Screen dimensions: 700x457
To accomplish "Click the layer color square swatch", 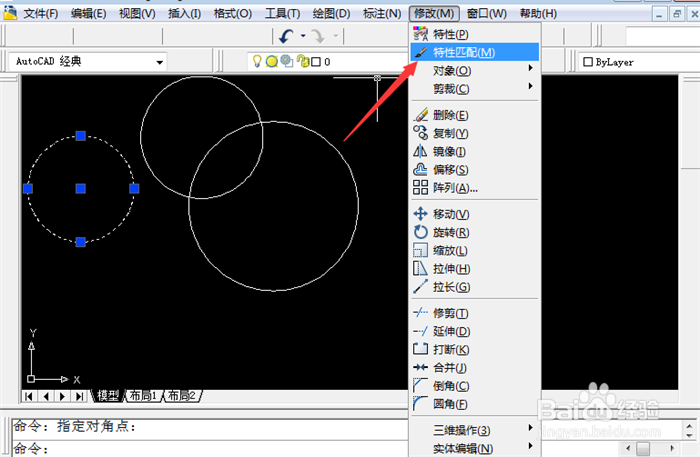I will coord(316,62).
